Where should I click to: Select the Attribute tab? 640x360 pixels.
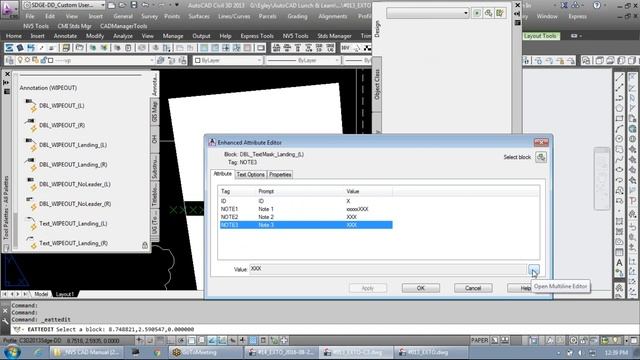click(222, 174)
